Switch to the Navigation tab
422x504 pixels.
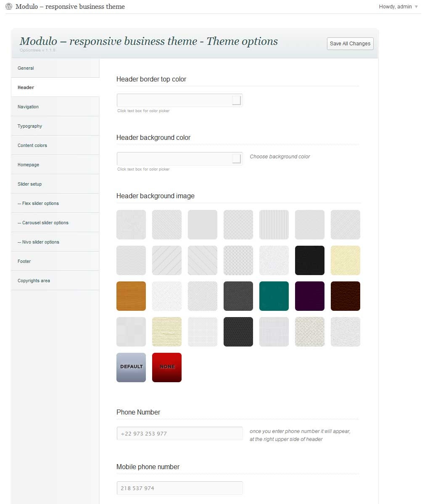pos(55,107)
